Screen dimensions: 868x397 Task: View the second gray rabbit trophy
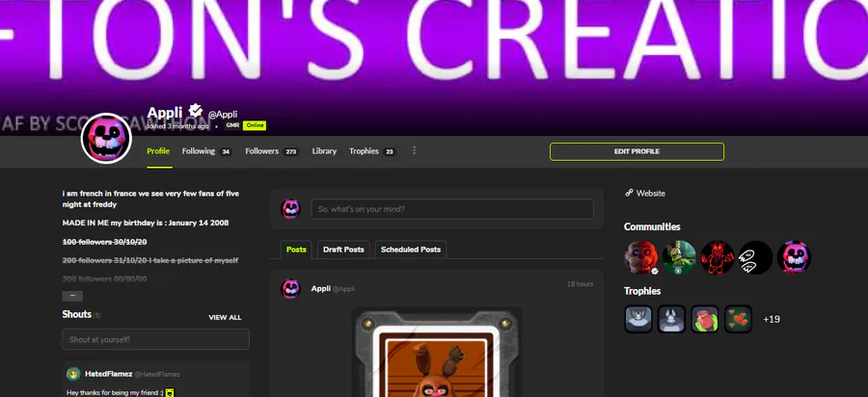pyautogui.click(x=671, y=319)
